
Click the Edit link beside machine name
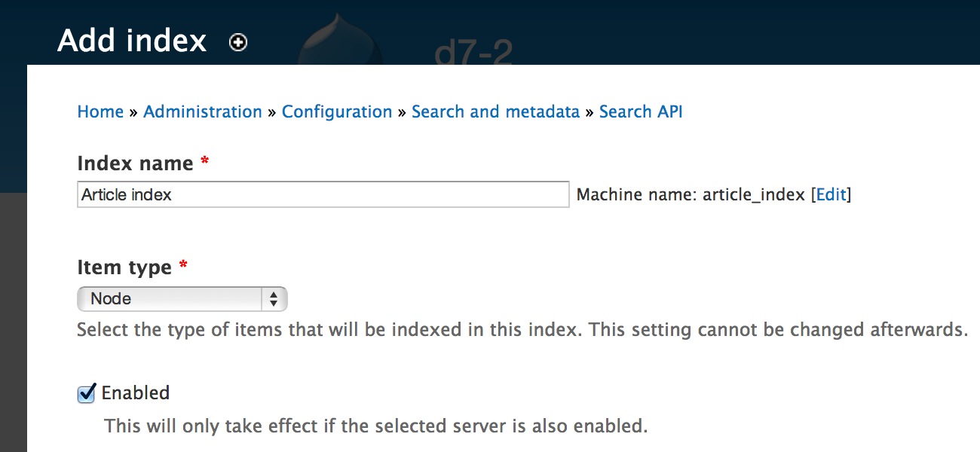point(830,194)
